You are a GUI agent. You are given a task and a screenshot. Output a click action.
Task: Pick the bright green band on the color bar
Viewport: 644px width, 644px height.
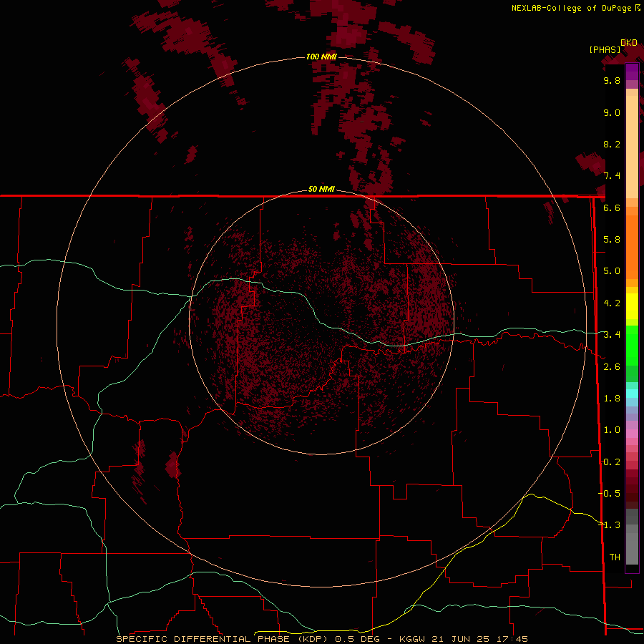pos(632,345)
